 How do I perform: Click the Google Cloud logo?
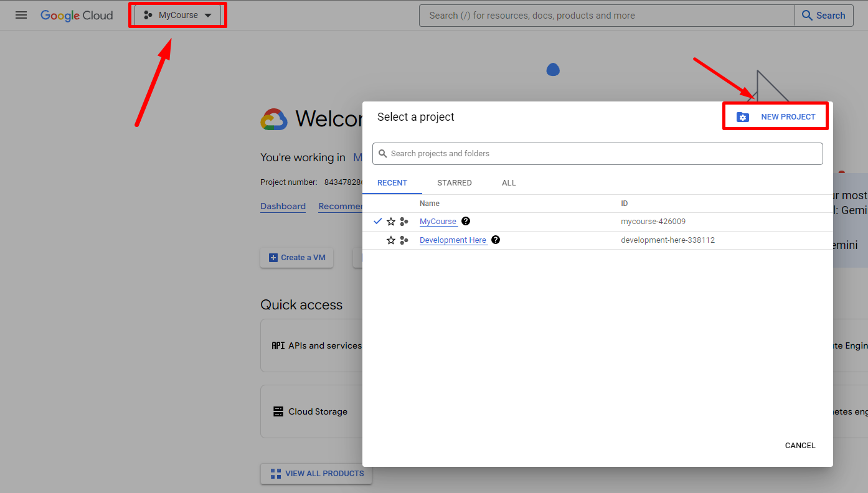(x=77, y=16)
